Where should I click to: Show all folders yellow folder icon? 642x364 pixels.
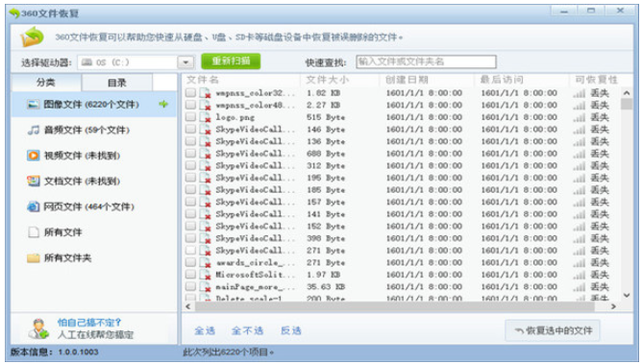[x=34, y=257]
